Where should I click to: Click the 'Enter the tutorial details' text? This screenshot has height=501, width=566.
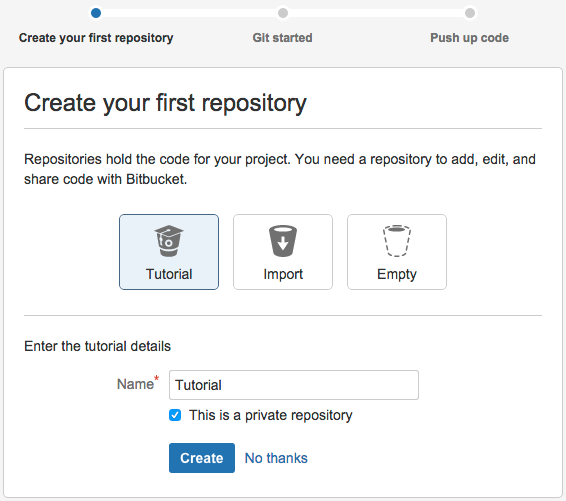(x=97, y=346)
